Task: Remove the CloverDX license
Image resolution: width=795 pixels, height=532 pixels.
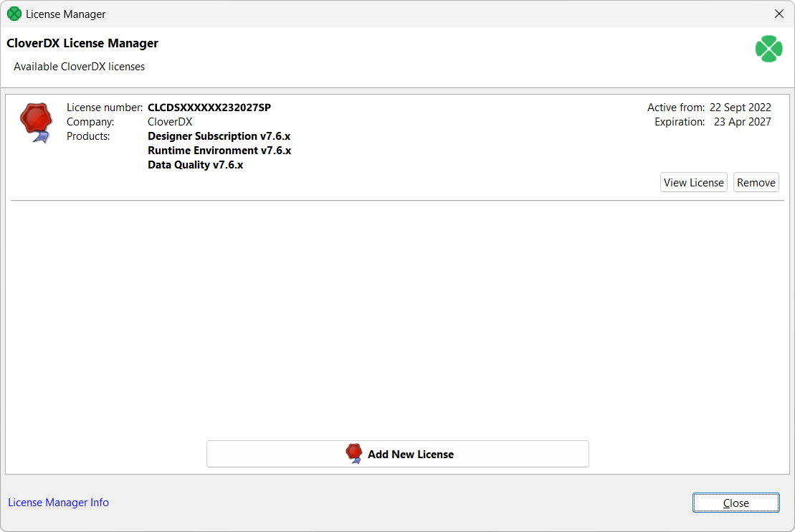Action: tap(756, 183)
